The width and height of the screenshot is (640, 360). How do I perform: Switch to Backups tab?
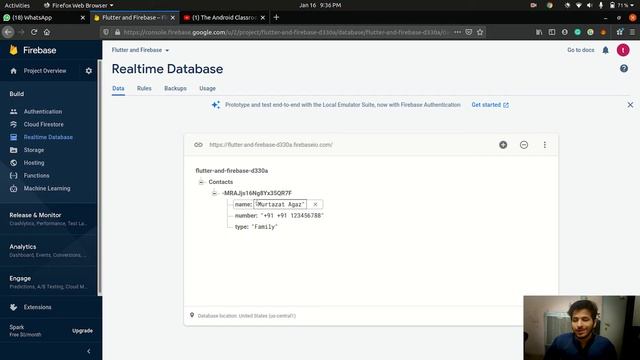176,88
